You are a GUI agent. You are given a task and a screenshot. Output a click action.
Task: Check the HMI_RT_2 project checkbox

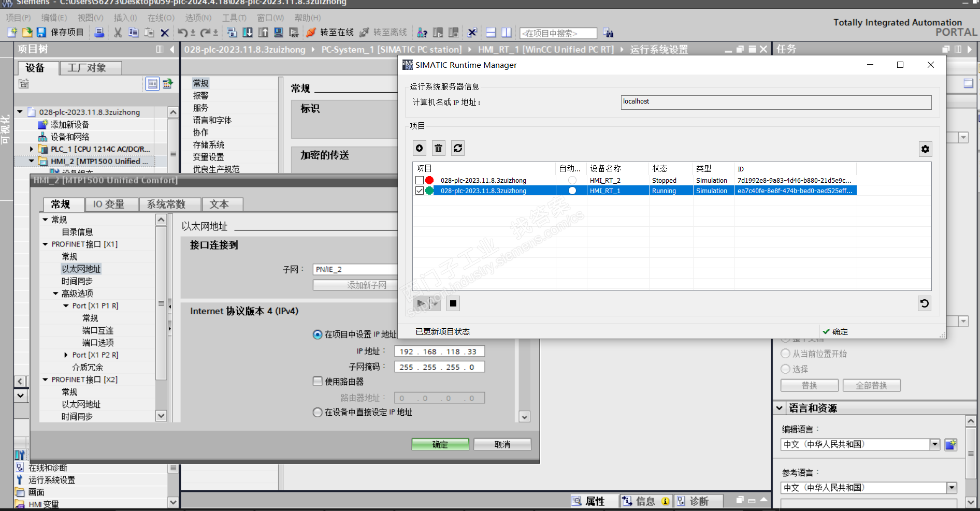(x=420, y=180)
